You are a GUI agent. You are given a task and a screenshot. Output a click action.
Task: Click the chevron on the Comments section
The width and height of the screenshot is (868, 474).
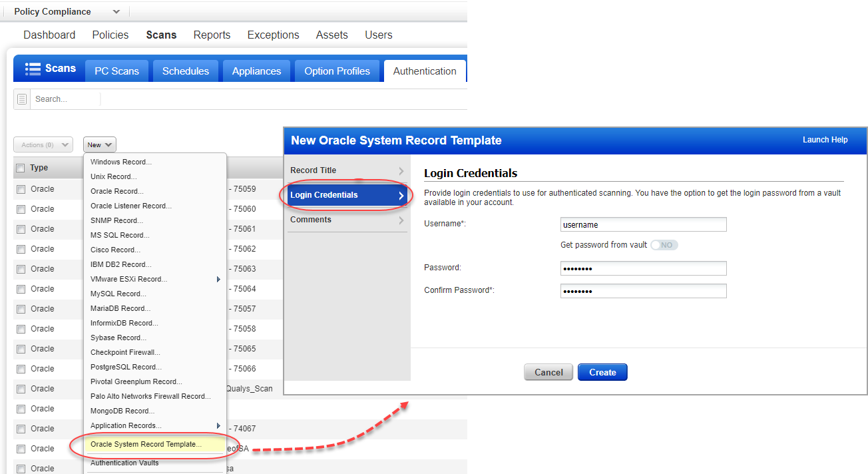point(401,220)
